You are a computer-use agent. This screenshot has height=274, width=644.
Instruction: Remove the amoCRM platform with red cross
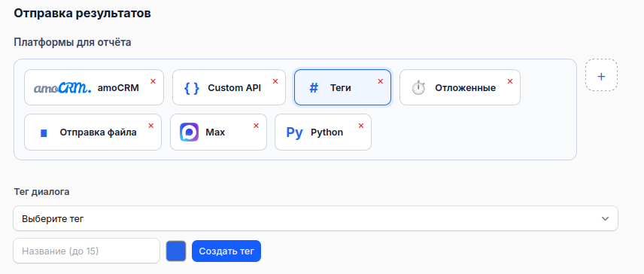pyautogui.click(x=153, y=81)
